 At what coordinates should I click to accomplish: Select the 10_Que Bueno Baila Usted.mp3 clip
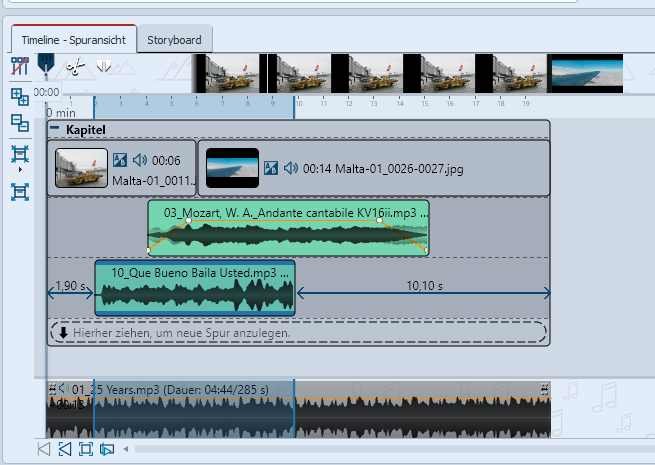[x=194, y=290]
